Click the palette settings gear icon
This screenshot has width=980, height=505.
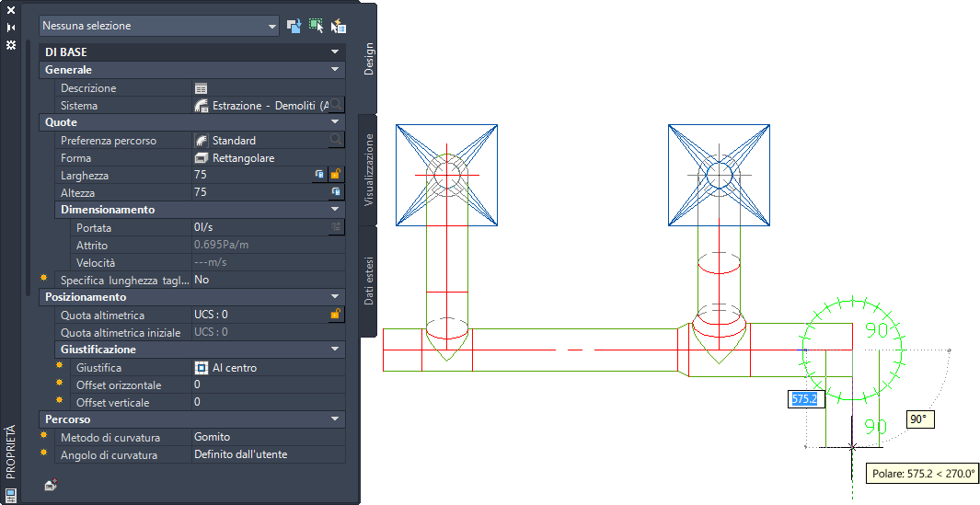point(11,45)
